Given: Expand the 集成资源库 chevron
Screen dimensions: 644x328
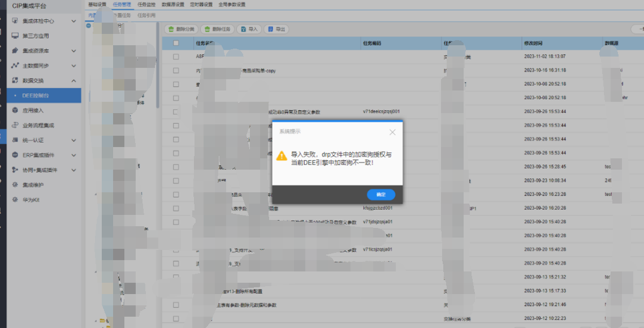Looking at the screenshot, I should click(x=74, y=51).
